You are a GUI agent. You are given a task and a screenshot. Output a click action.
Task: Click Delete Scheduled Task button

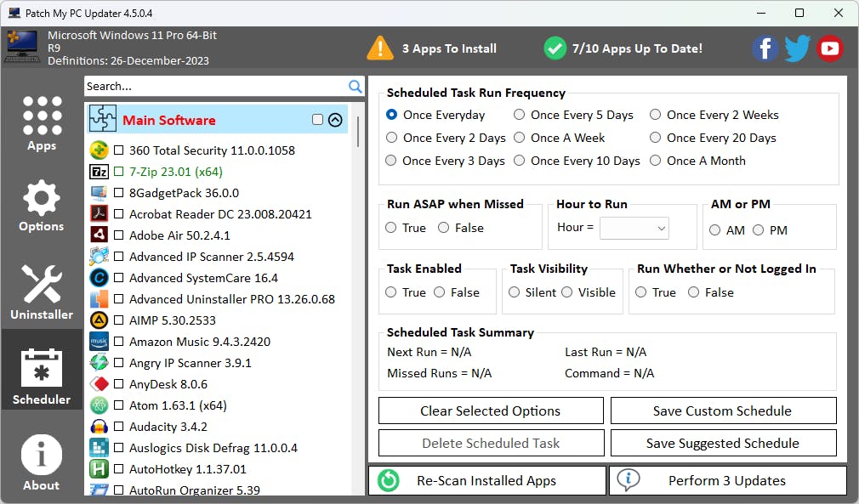point(491,443)
